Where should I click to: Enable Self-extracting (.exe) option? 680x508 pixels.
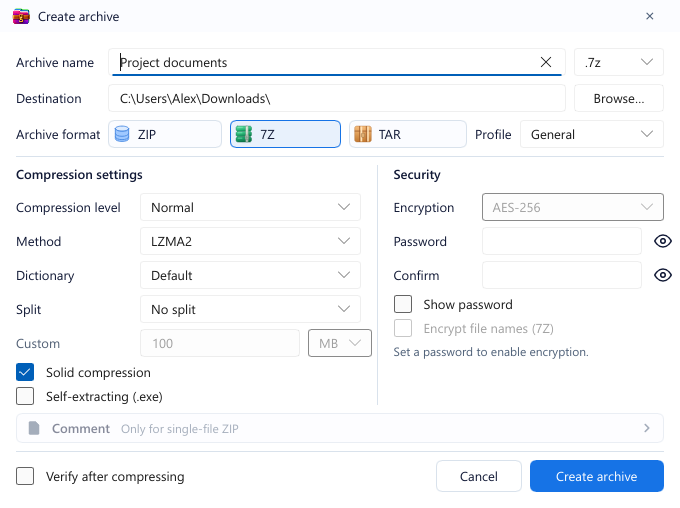pyautogui.click(x=25, y=396)
